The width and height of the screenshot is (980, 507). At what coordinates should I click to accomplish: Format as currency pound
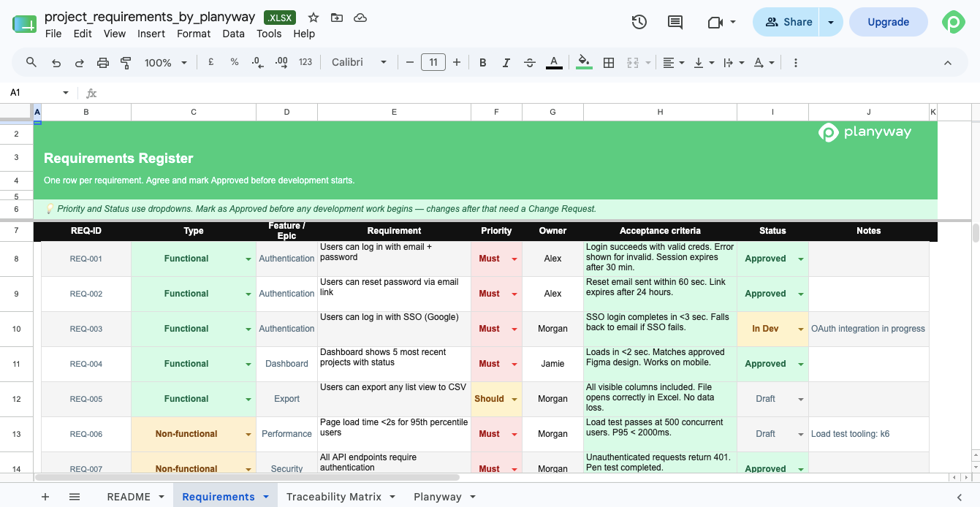tap(211, 63)
